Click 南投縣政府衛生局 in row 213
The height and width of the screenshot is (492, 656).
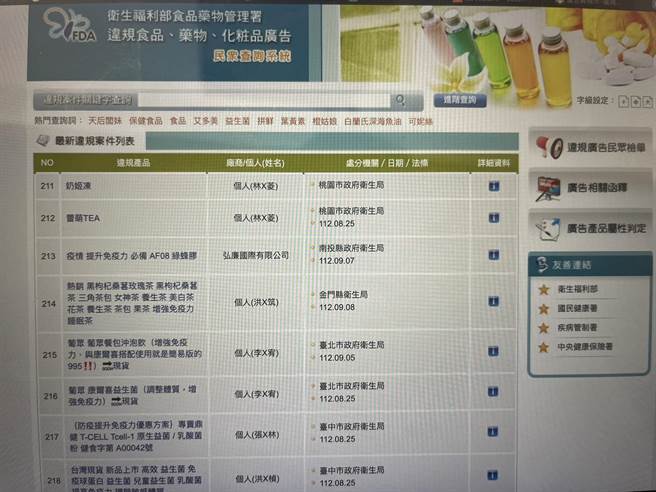351,248
